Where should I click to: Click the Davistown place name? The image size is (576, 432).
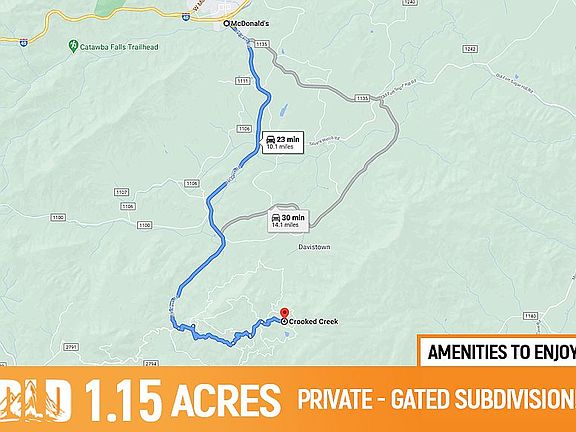point(314,247)
